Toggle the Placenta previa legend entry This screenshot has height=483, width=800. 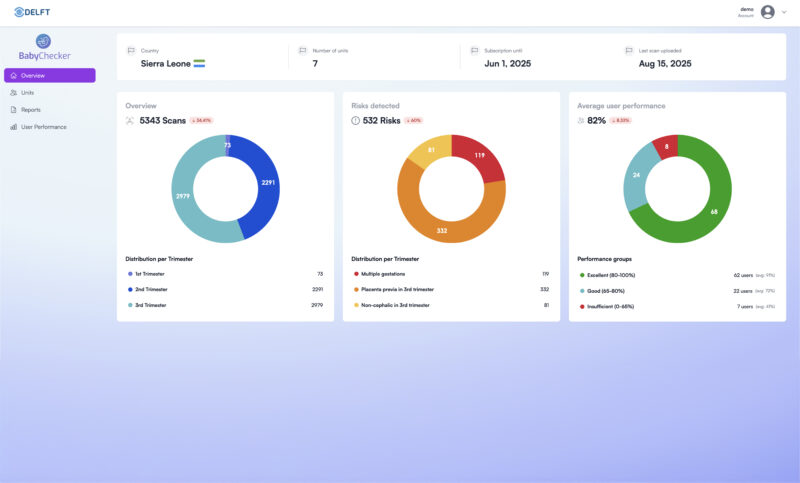(x=394, y=289)
